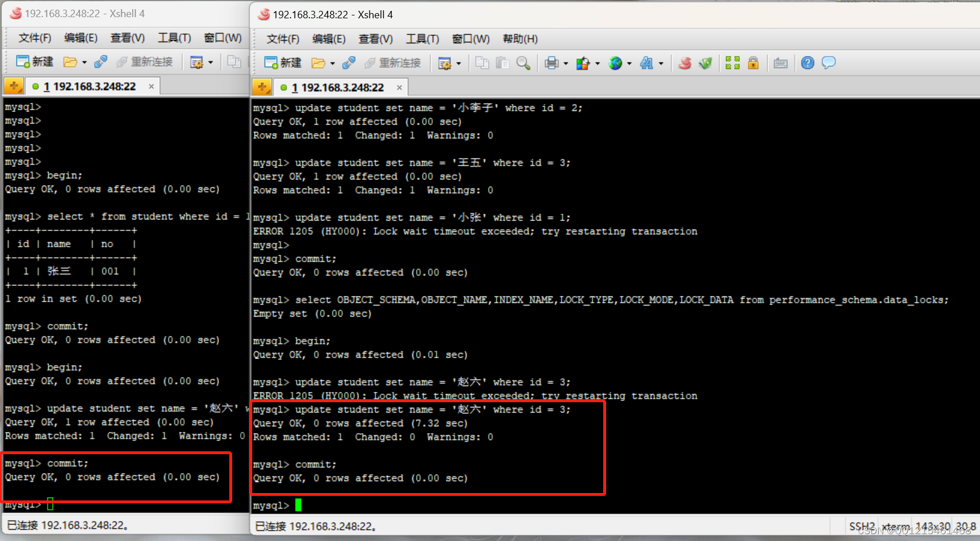
Task: Click the green Xftp file transfer icon
Action: click(706, 63)
